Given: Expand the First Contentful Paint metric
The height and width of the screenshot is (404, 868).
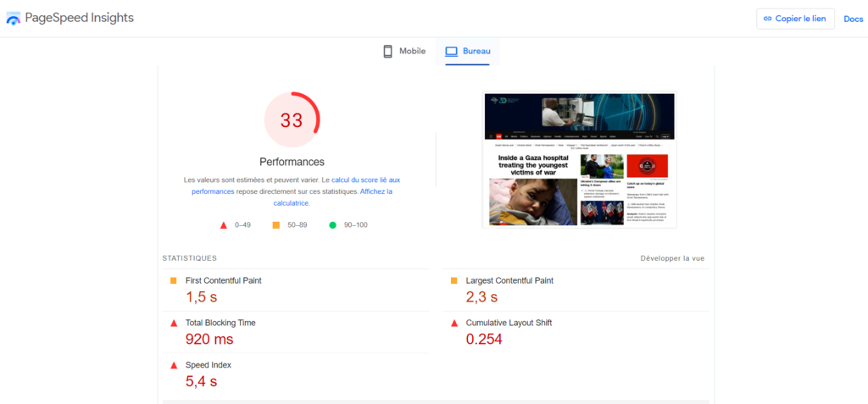Looking at the screenshot, I should (223, 281).
